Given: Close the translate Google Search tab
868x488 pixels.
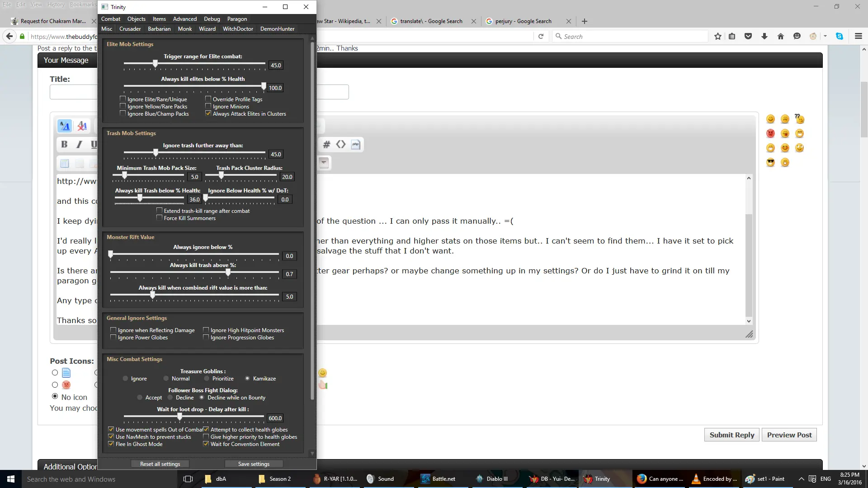Looking at the screenshot, I should 473,21.
